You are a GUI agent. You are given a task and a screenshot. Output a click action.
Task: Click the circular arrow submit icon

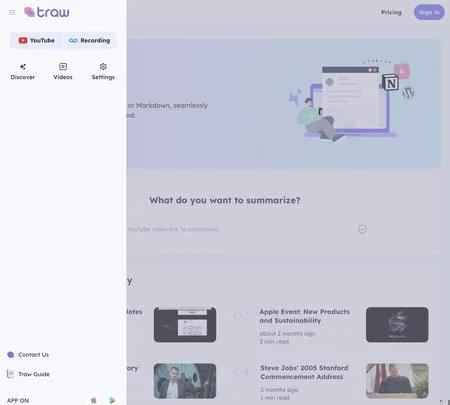coord(362,229)
